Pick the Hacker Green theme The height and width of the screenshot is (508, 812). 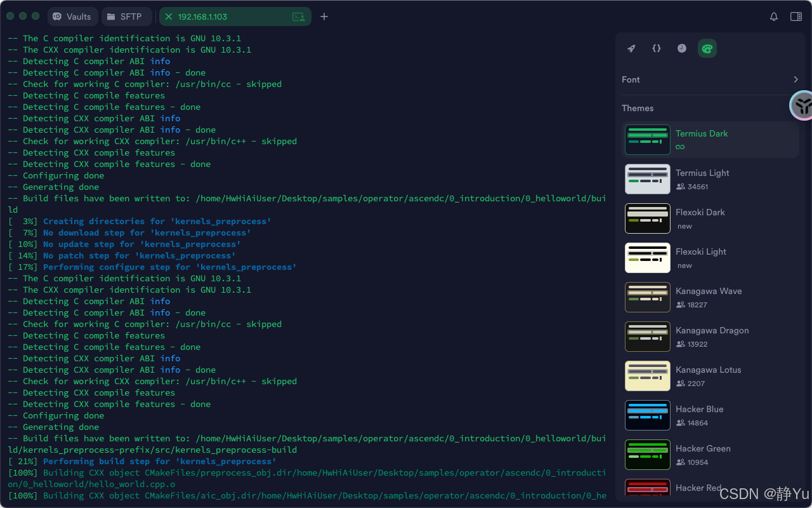pyautogui.click(x=710, y=455)
